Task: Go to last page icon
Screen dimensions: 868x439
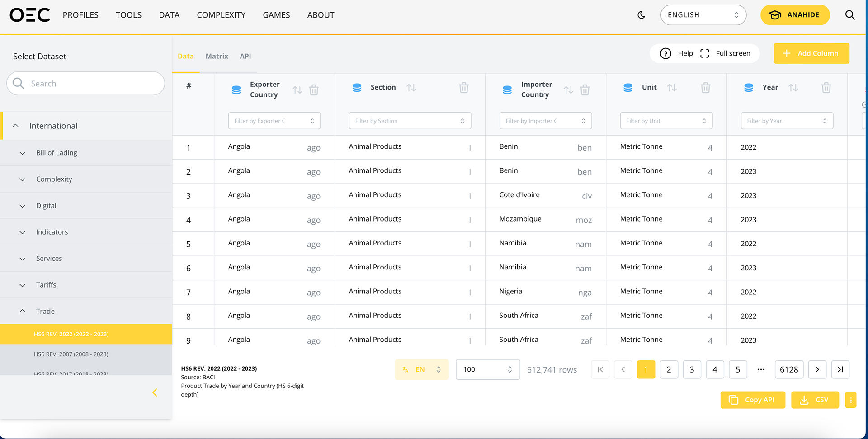Action: [x=840, y=369]
